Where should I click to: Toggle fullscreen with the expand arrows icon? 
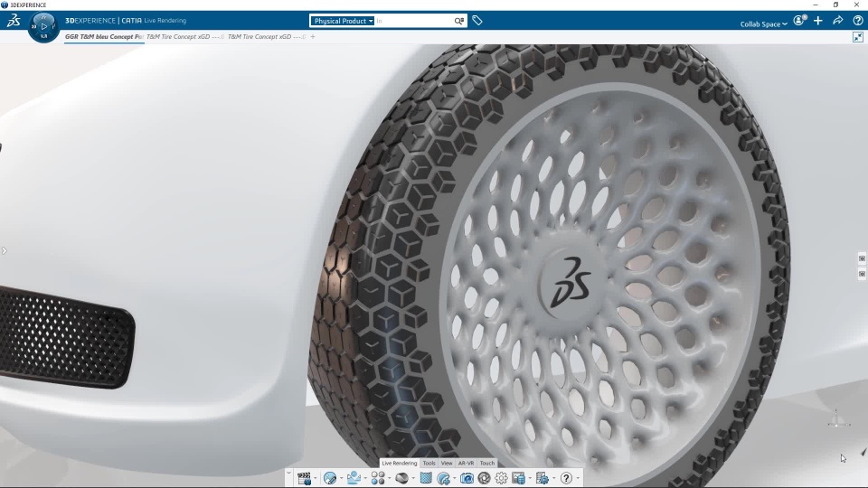tap(858, 37)
